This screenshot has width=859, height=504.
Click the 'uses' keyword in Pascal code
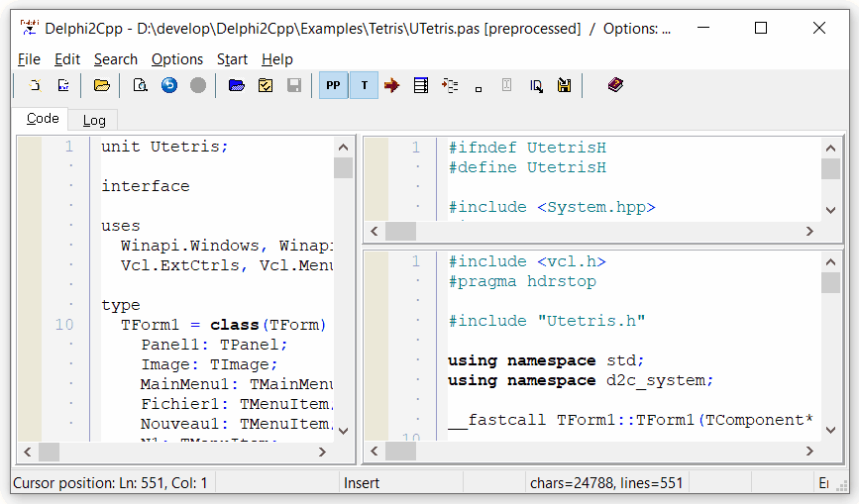(121, 226)
